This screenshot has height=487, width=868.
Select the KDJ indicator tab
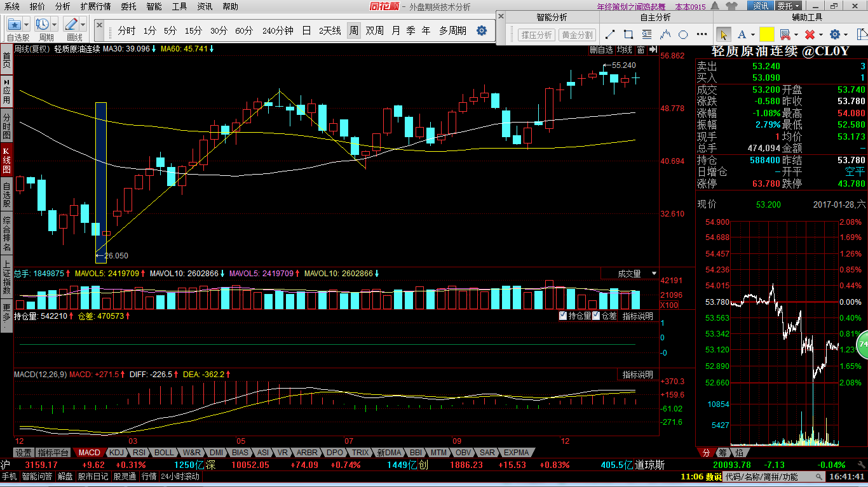click(x=116, y=453)
